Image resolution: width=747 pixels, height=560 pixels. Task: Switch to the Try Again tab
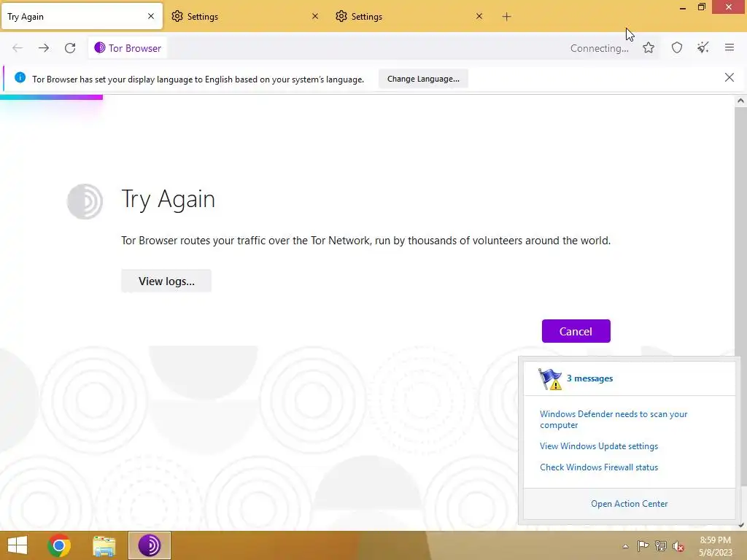click(82, 17)
